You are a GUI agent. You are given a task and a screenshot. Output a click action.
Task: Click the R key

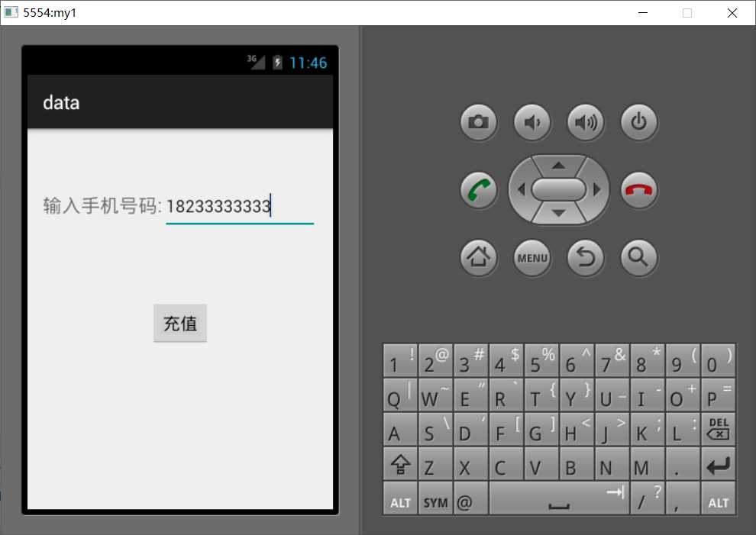point(506,395)
